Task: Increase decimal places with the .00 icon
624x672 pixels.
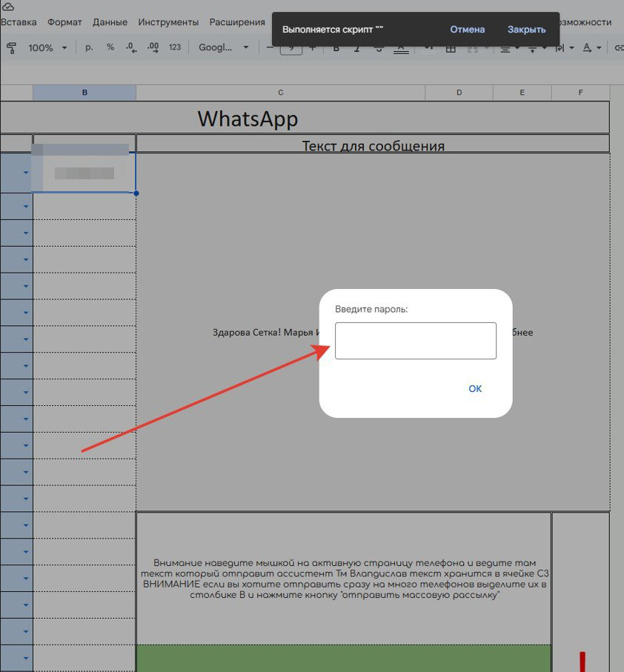Action: 153,47
